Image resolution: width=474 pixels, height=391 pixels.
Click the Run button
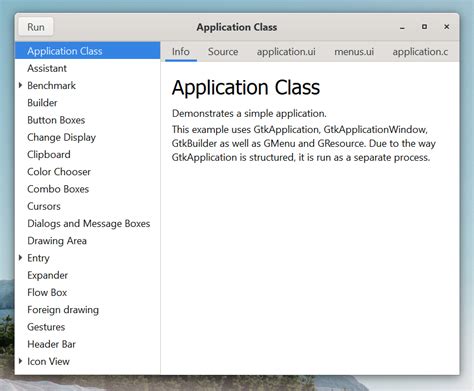pyautogui.click(x=36, y=27)
